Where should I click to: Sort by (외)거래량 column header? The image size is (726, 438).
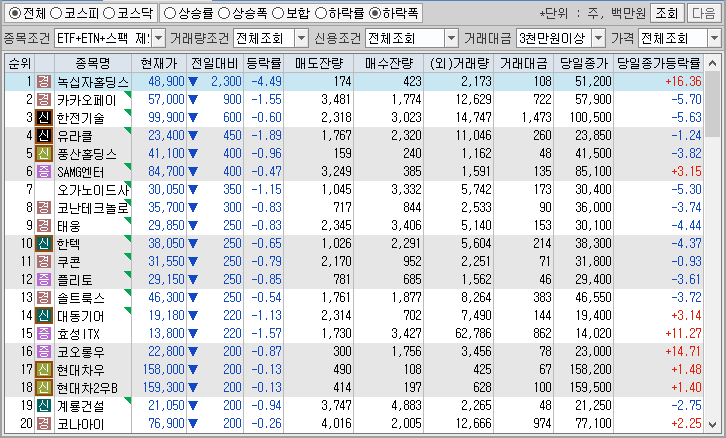click(x=458, y=63)
